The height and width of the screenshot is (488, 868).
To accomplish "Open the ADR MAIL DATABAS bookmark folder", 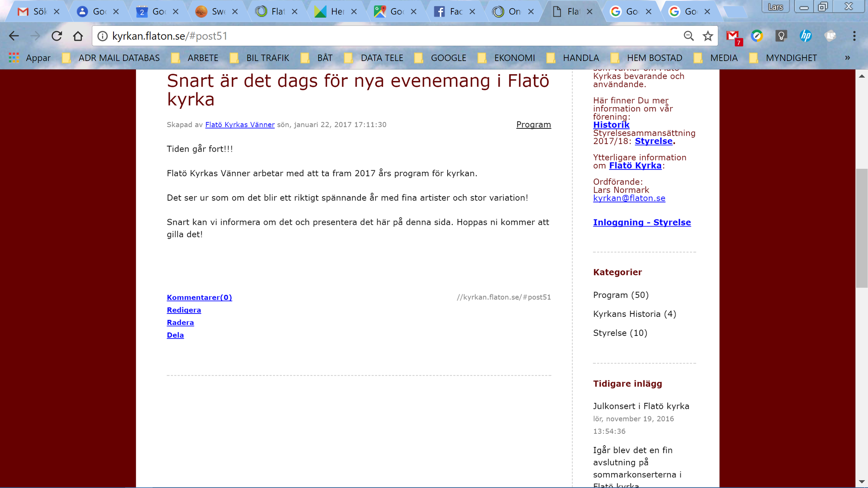I will [111, 58].
